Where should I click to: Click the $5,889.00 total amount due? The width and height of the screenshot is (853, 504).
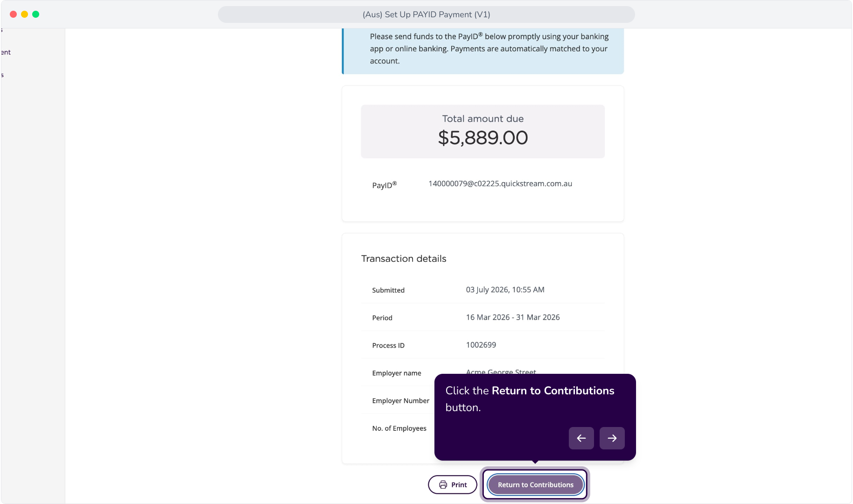click(482, 138)
